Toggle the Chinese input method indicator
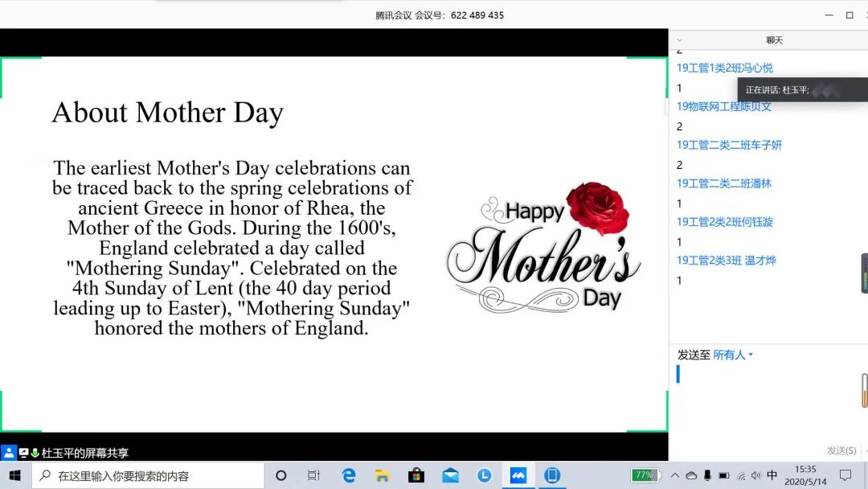Viewport: 868px width, 489px height. coord(772,475)
